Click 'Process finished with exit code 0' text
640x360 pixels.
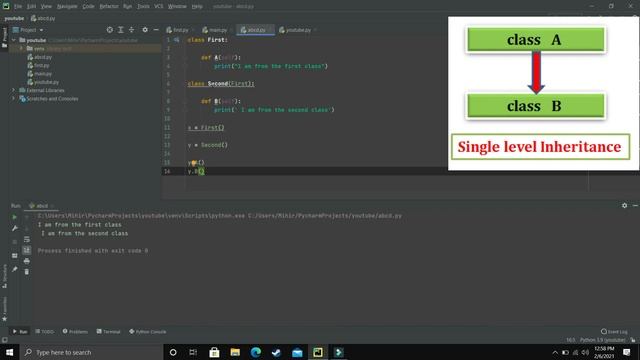[93, 251]
